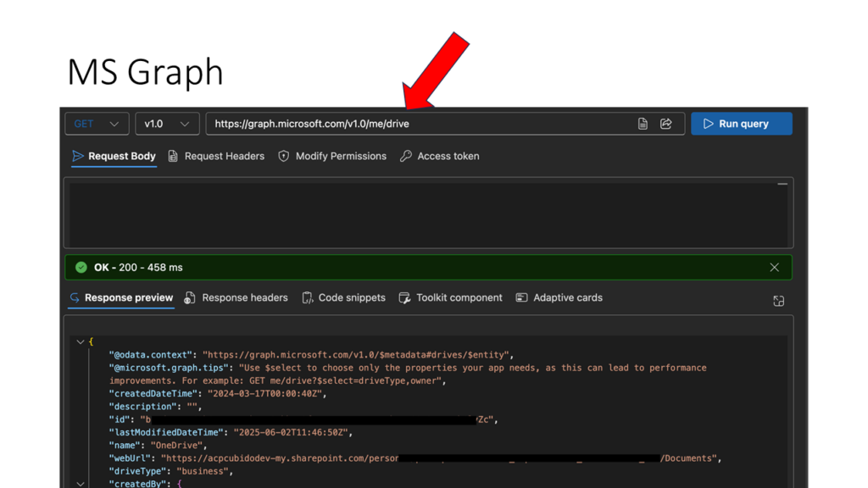
Task: Click the Code snippets clipboard icon
Action: point(307,297)
